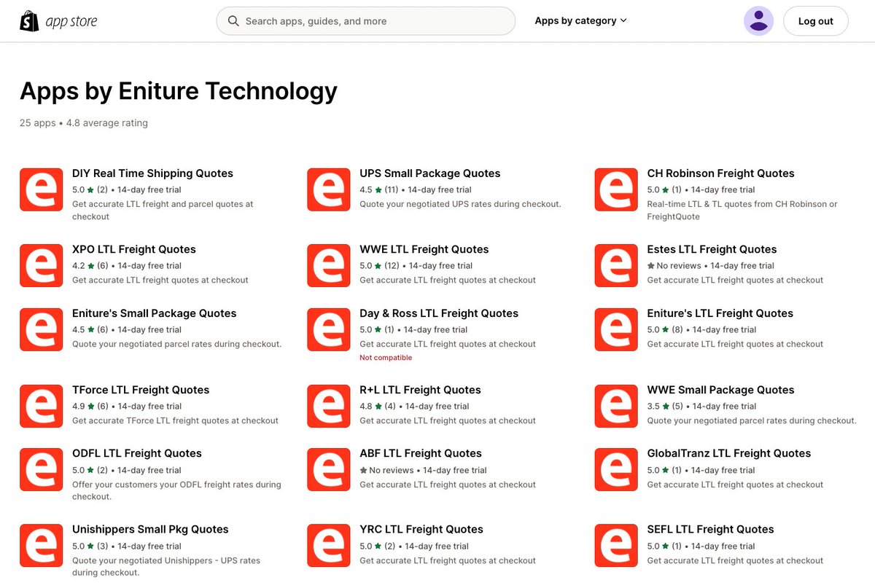Screen dimensions: 875x588
Task: Open the YRC LTL Freight Quotes title
Action: tap(421, 529)
